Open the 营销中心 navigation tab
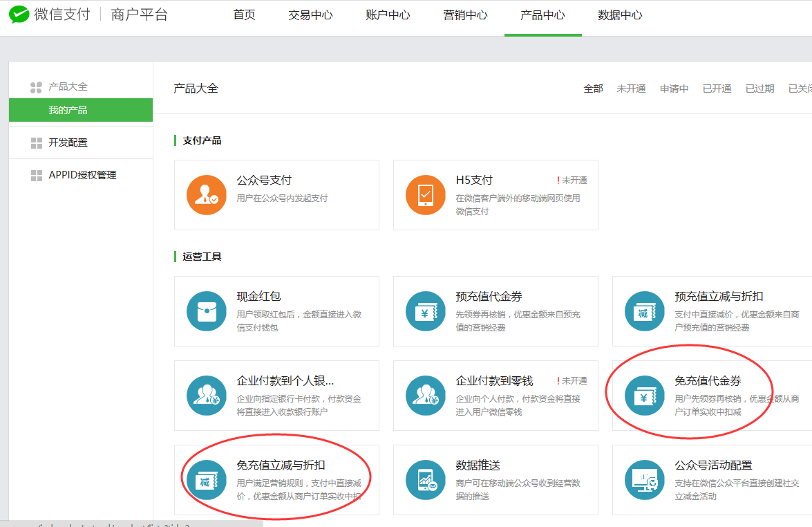The height and width of the screenshot is (527, 812). [466, 15]
